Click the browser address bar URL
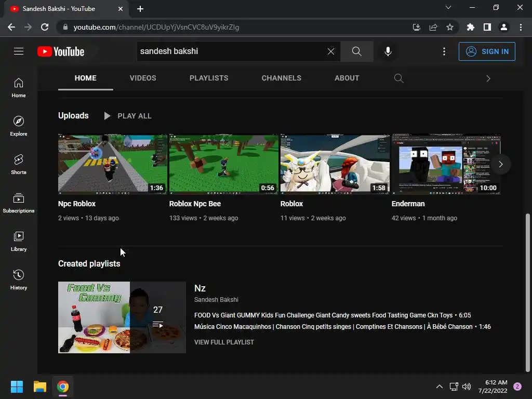The image size is (532, 399). pos(156,27)
